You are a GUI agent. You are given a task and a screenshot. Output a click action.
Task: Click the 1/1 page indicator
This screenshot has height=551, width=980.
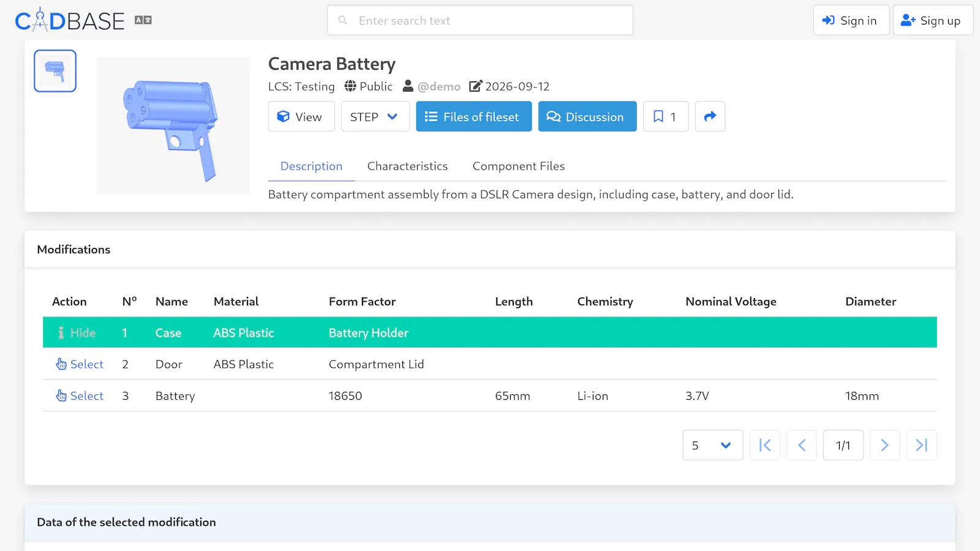click(843, 445)
